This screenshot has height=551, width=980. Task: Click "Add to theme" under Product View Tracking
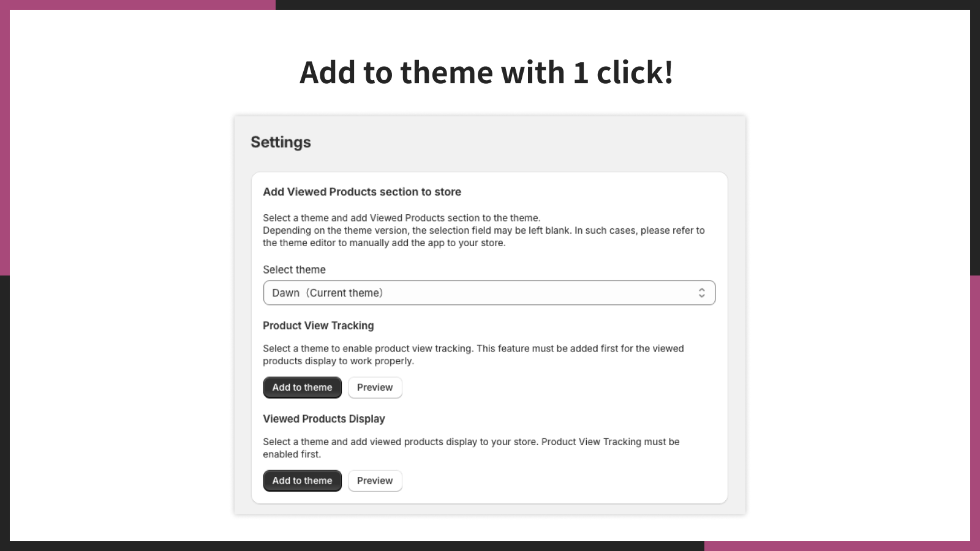click(302, 387)
